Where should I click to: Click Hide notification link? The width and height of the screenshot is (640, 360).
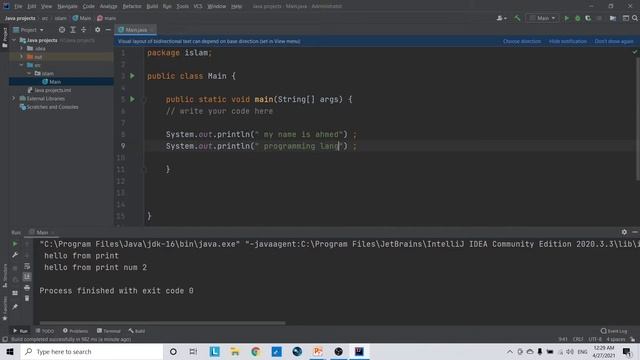(x=567, y=41)
